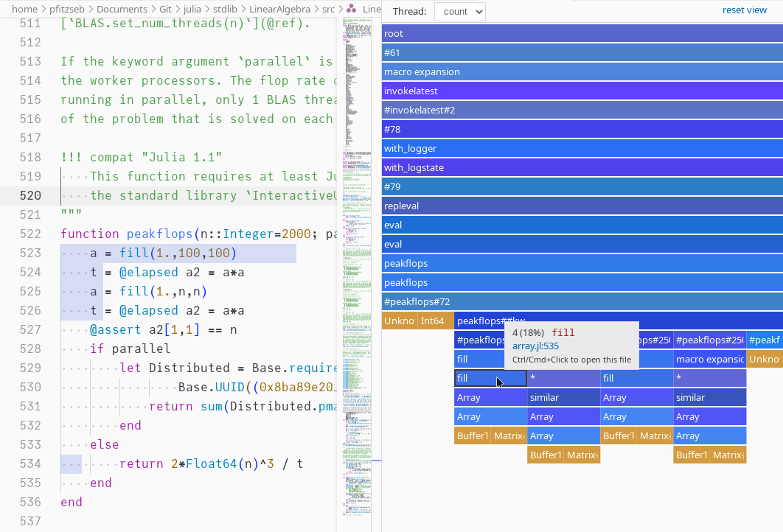Click the highlighted fill bar under cursor
Image resolution: width=783 pixels, height=532 pixels.
coord(490,378)
